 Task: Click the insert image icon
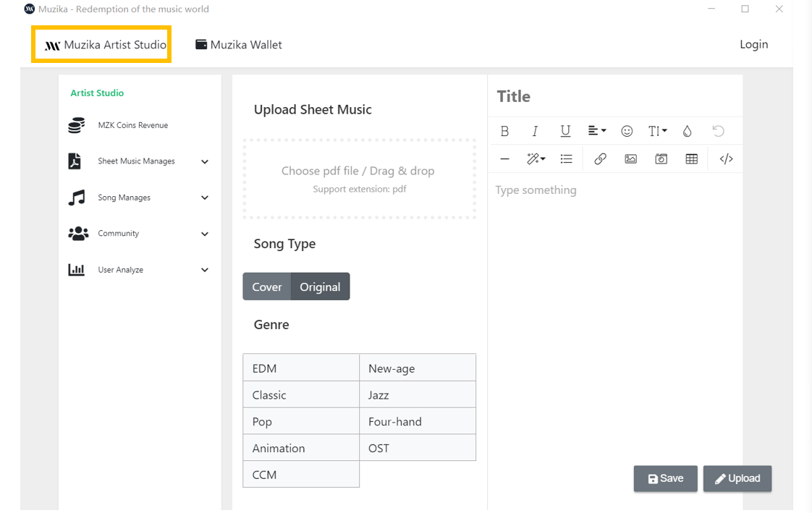point(630,159)
